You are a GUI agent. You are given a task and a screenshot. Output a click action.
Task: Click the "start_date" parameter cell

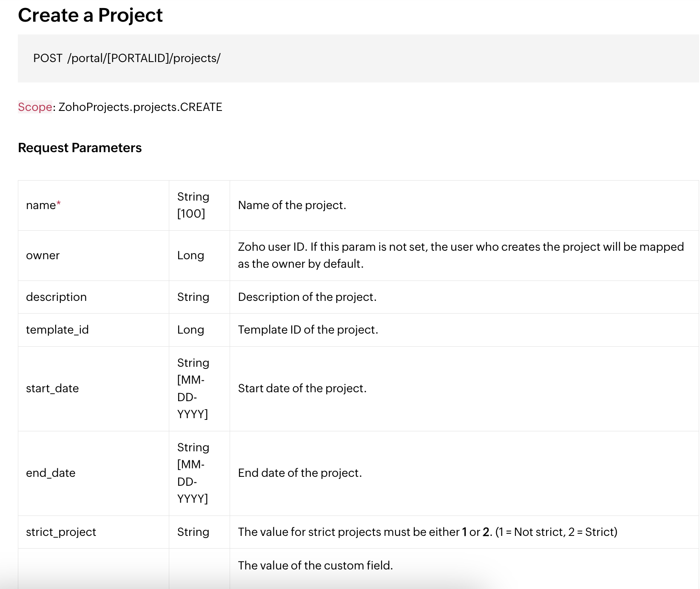[94, 388]
